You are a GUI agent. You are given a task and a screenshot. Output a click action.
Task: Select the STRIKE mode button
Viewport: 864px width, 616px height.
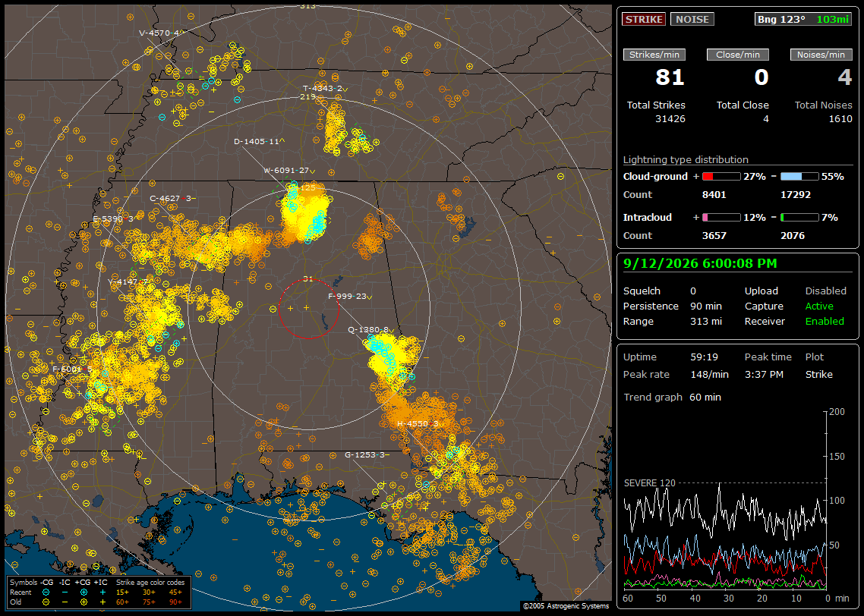pos(644,19)
